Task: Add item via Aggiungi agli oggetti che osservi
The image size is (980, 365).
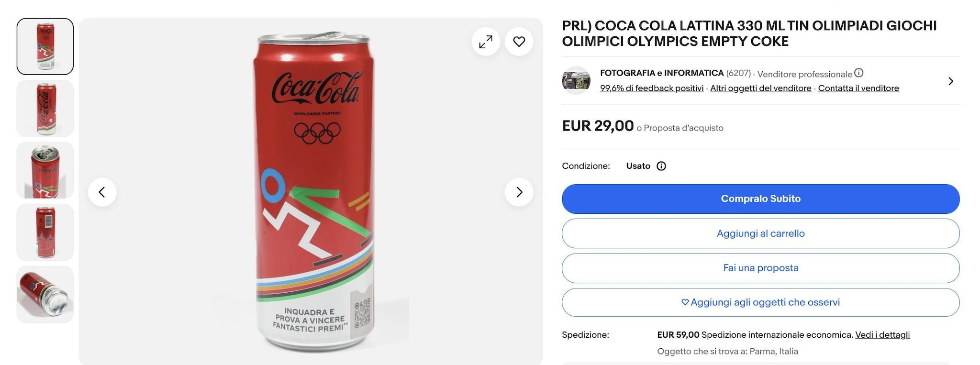Action: pyautogui.click(x=760, y=302)
